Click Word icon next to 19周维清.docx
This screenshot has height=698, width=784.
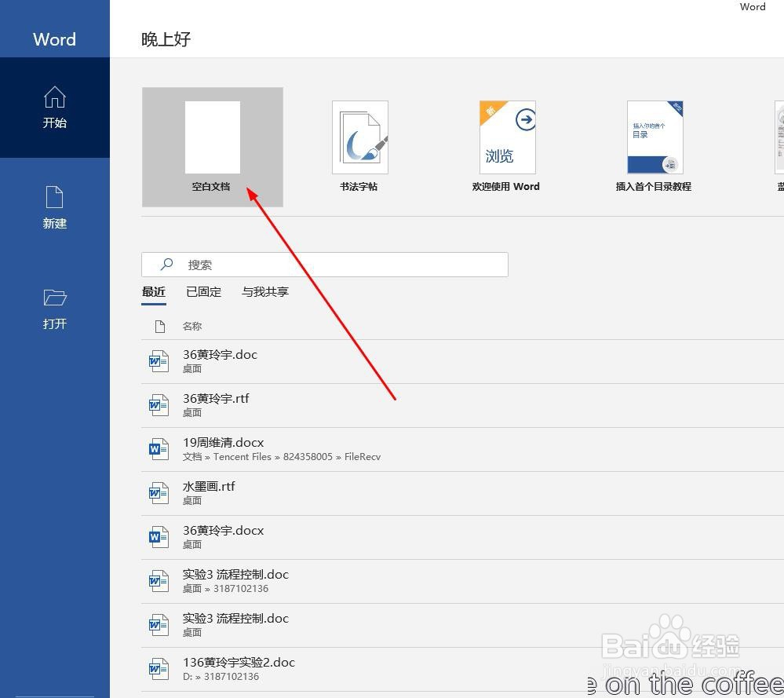(159, 449)
